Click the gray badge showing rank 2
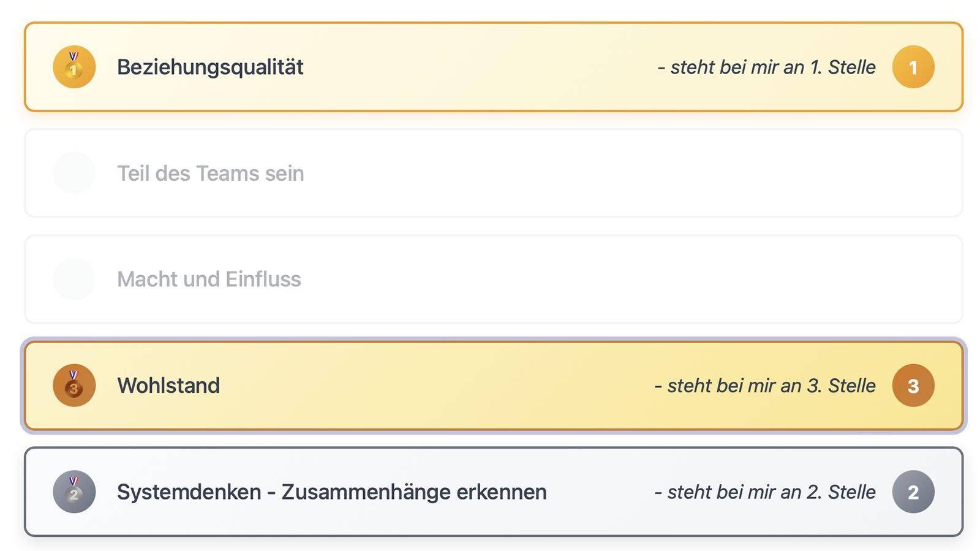Screen dimensions: 980x551 [x=913, y=492]
